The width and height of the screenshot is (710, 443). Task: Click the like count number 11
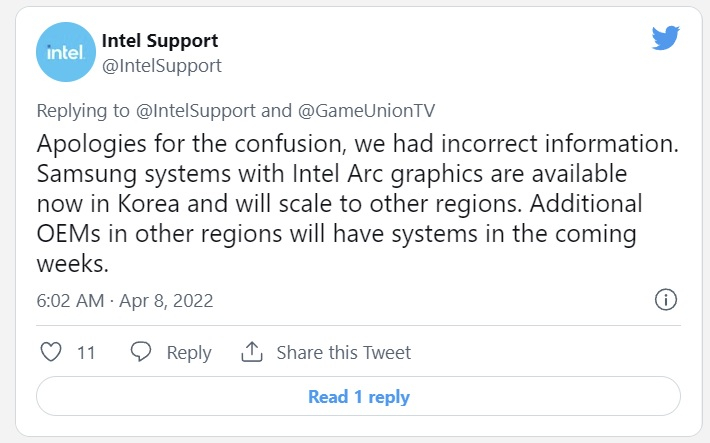(x=86, y=352)
